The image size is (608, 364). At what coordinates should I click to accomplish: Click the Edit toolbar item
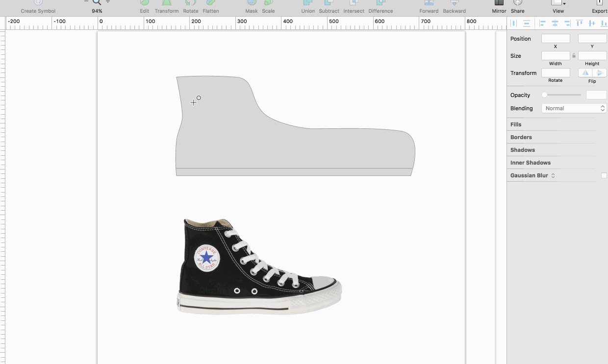click(x=145, y=7)
